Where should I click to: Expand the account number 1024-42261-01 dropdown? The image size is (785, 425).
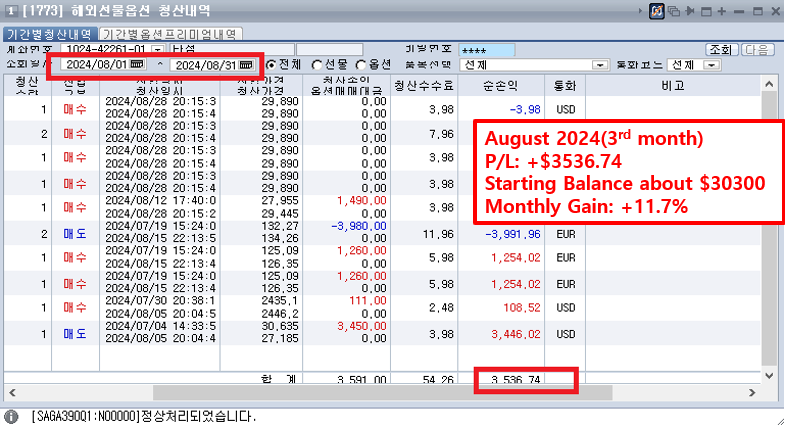[x=157, y=49]
